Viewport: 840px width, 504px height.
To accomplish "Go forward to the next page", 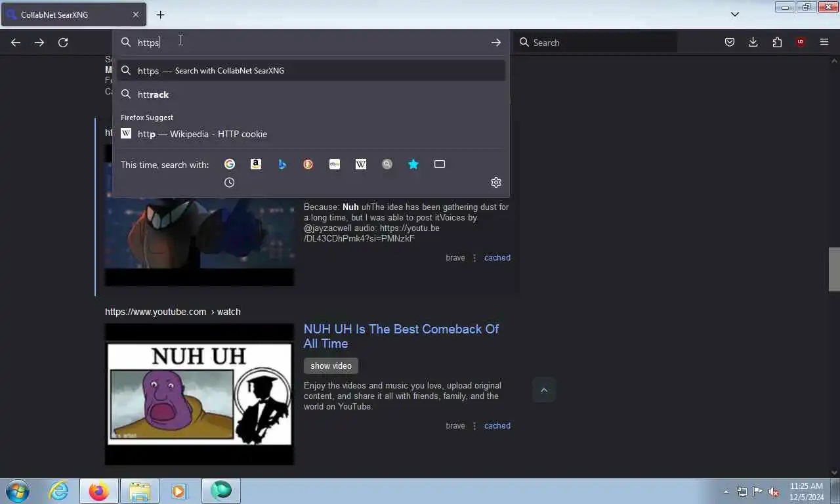I will pyautogui.click(x=39, y=43).
